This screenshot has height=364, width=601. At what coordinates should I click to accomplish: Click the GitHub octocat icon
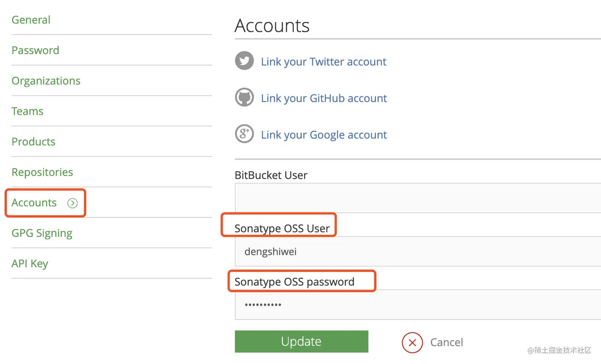click(244, 97)
